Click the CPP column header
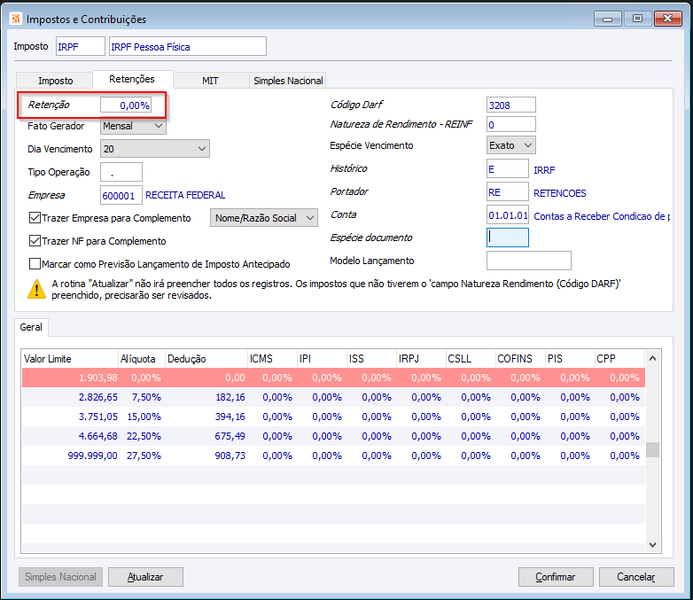 click(620, 358)
